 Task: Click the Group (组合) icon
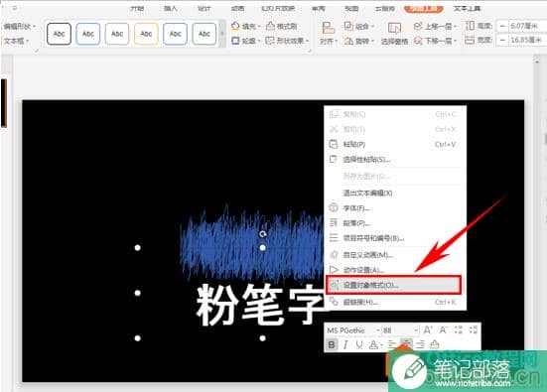click(x=348, y=26)
